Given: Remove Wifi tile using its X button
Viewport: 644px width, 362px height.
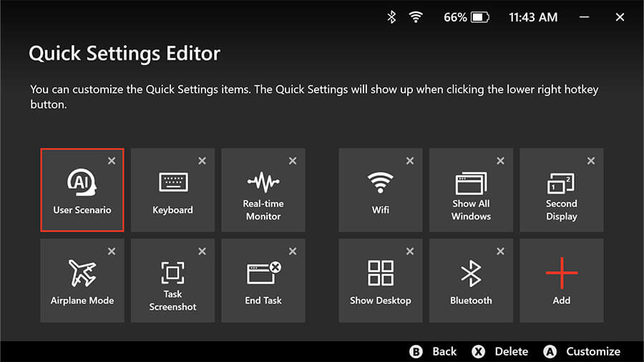Looking at the screenshot, I should click(x=409, y=161).
